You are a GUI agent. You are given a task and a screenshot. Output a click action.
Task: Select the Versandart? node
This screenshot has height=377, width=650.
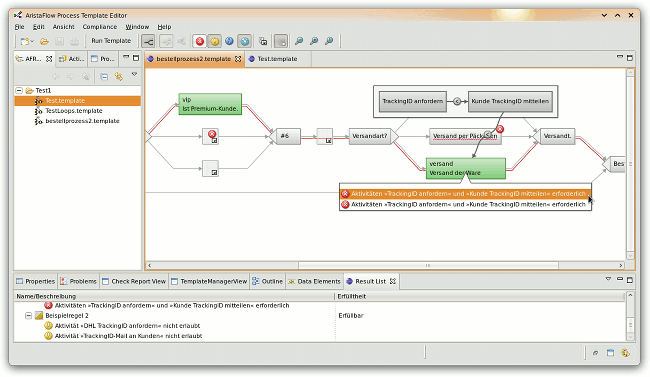pyautogui.click(x=370, y=136)
